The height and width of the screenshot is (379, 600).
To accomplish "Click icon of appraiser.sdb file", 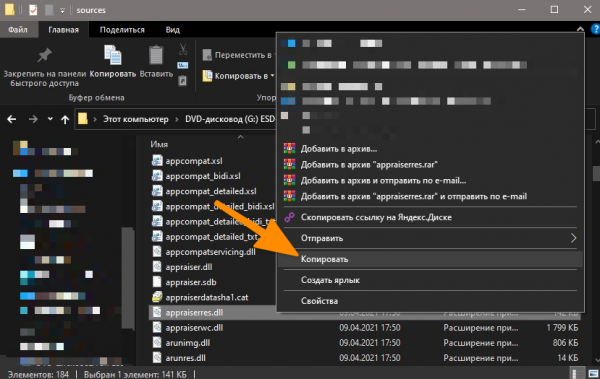I will pyautogui.click(x=157, y=282).
